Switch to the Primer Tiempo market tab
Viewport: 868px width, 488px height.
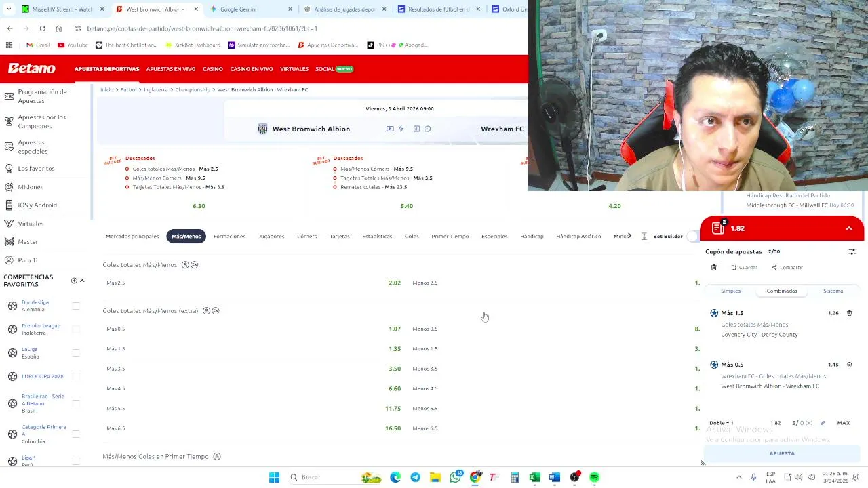click(450, 236)
